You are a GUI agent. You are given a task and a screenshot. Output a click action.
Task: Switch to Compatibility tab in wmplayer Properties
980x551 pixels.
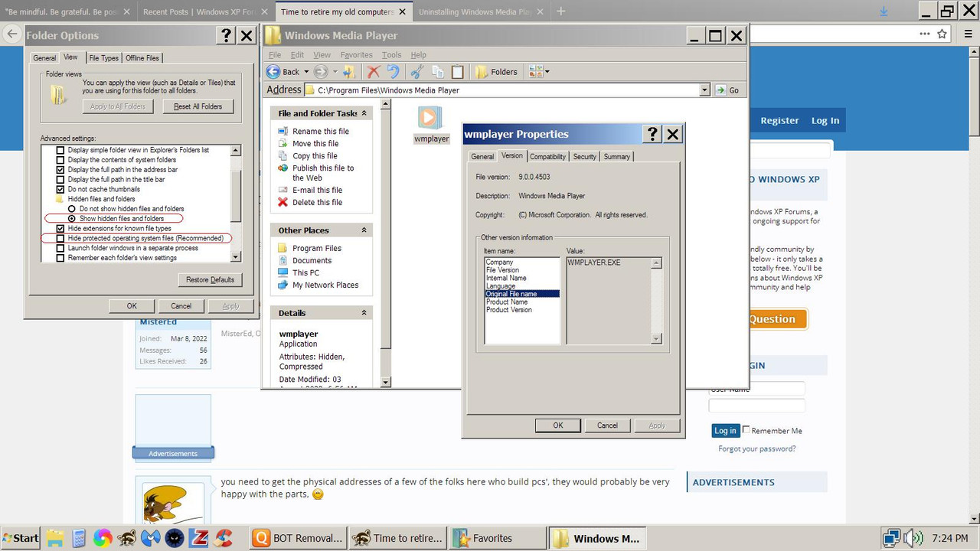547,157
